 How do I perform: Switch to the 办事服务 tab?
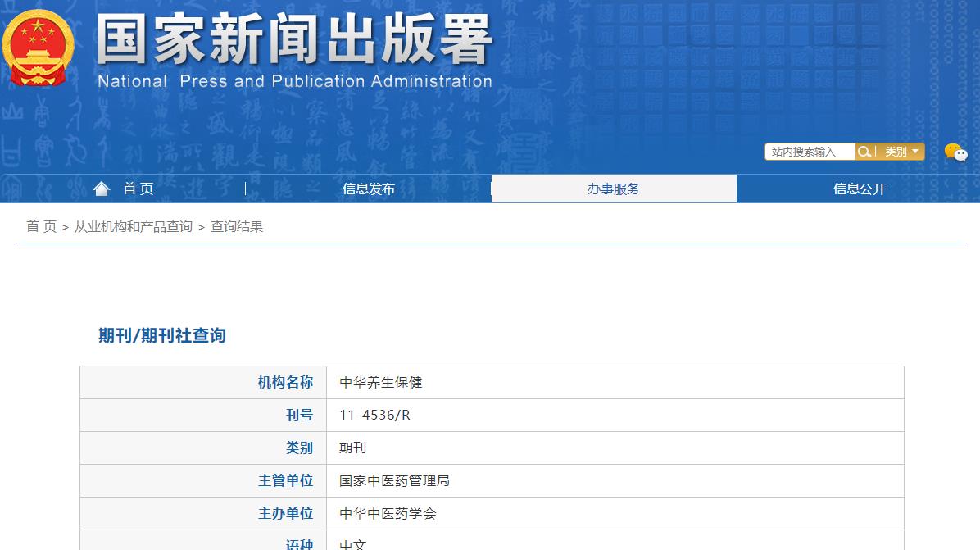point(613,189)
